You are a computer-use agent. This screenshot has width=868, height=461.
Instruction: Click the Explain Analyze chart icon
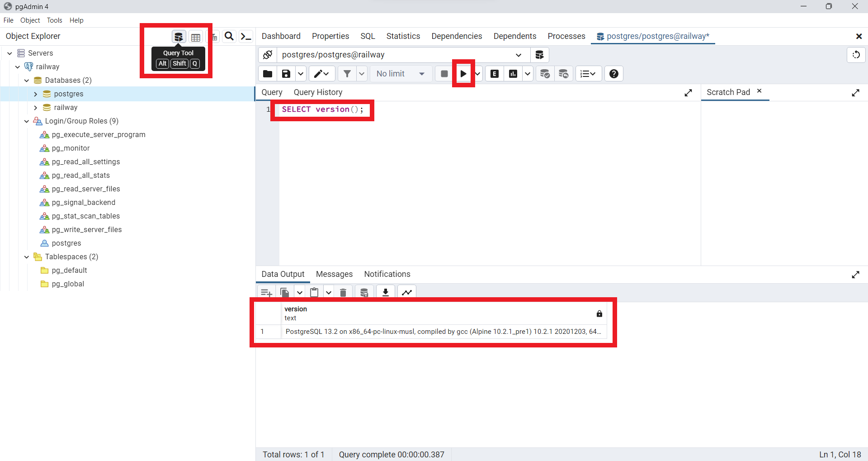(513, 74)
